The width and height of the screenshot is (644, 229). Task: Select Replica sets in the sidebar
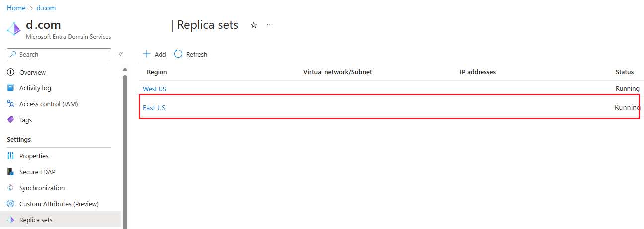tap(36, 220)
